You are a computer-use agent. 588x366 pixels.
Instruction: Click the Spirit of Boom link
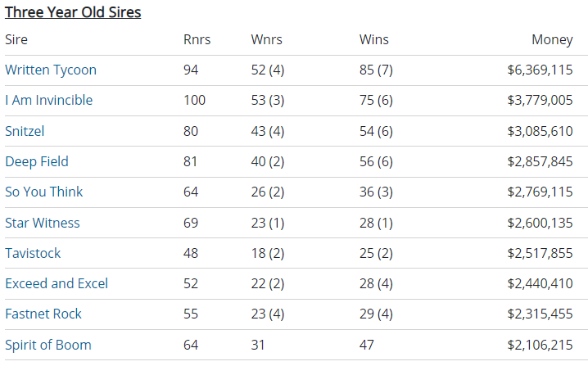coord(48,345)
